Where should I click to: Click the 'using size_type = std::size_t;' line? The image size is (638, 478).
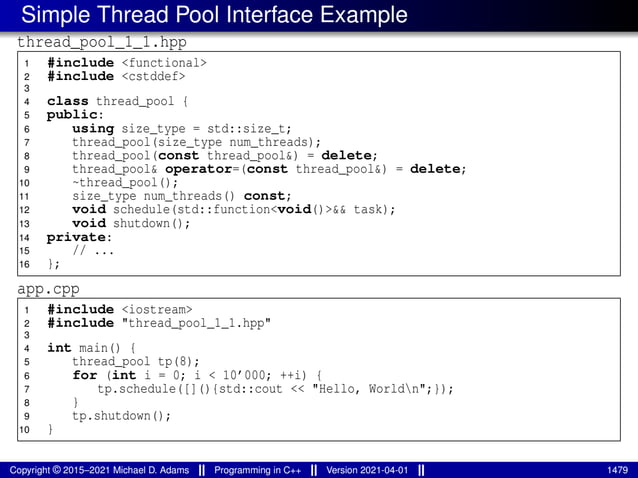point(182,129)
